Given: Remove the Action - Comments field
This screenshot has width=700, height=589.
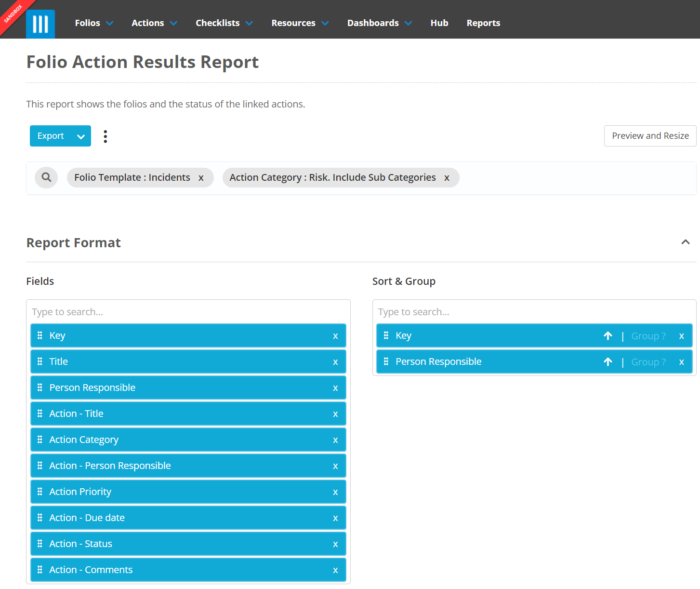Looking at the screenshot, I should pos(335,570).
